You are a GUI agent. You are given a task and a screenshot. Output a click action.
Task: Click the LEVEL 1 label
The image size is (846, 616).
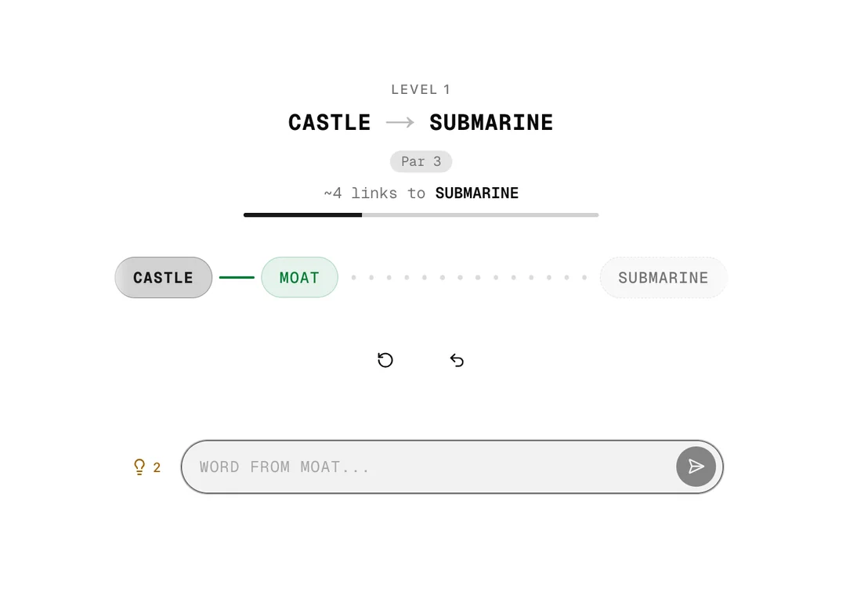(x=421, y=90)
